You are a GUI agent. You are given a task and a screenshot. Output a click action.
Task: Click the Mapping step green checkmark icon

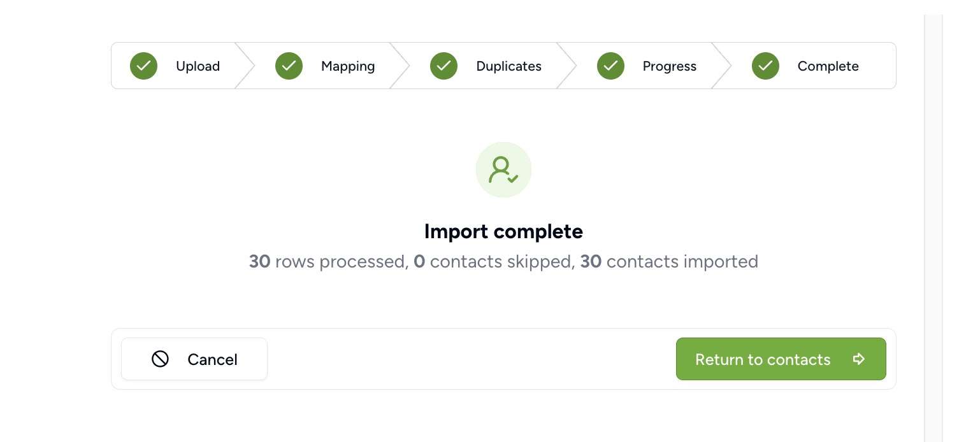[289, 66]
